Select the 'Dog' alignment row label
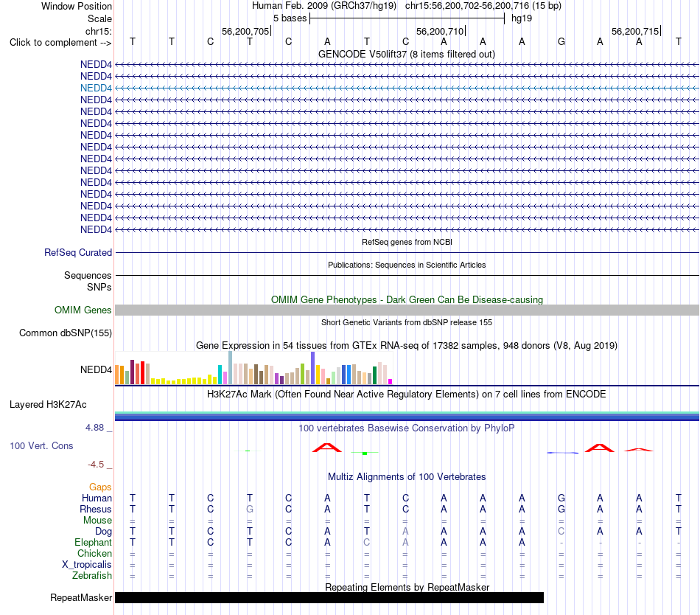The width and height of the screenshot is (700, 615). click(103, 531)
